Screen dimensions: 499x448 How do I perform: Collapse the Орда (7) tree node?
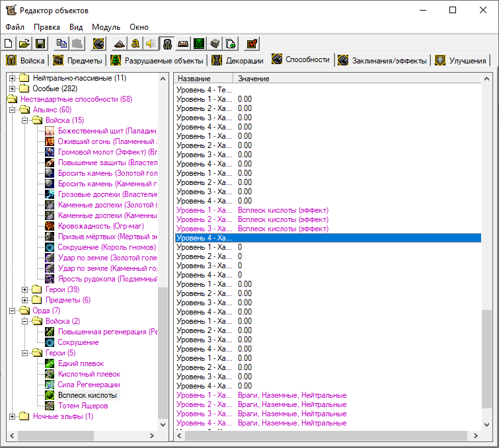(x=12, y=311)
